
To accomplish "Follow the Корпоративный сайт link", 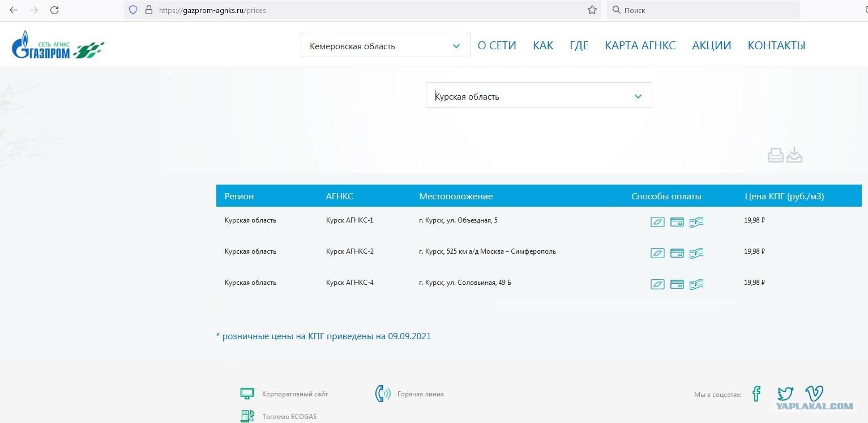I will point(295,394).
